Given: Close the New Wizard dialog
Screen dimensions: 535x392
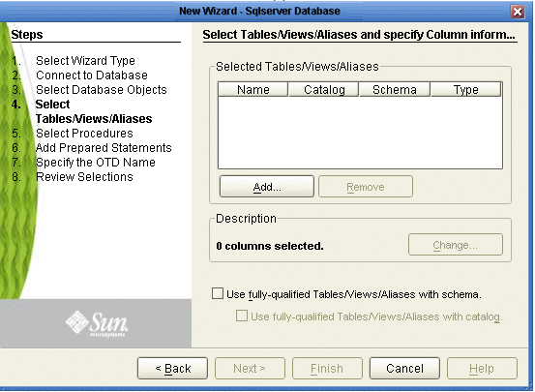Looking at the screenshot, I should click(x=518, y=12).
